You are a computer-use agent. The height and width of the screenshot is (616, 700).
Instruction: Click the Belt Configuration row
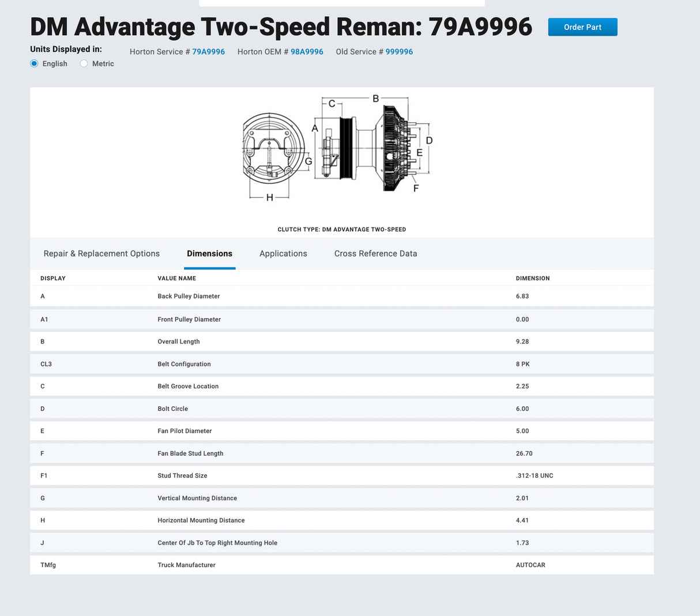(x=341, y=364)
